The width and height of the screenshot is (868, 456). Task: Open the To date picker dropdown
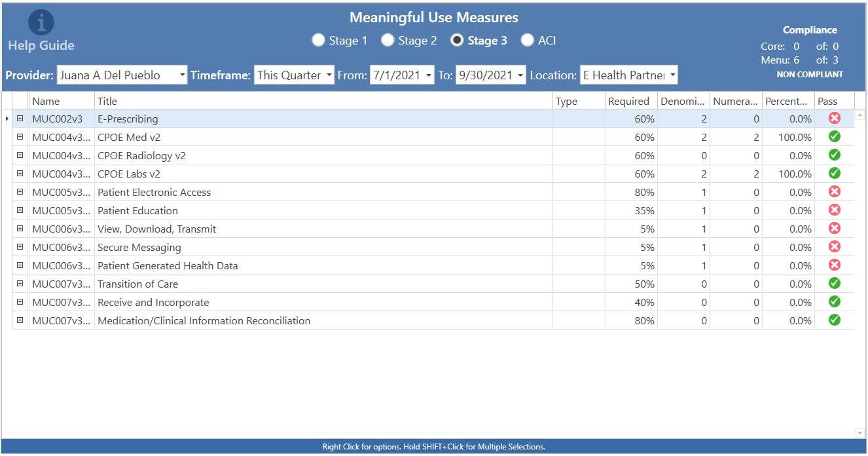(x=520, y=75)
